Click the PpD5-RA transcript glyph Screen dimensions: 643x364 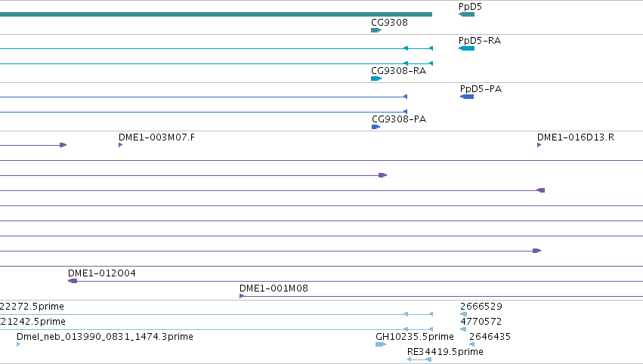pyautogui.click(x=466, y=48)
